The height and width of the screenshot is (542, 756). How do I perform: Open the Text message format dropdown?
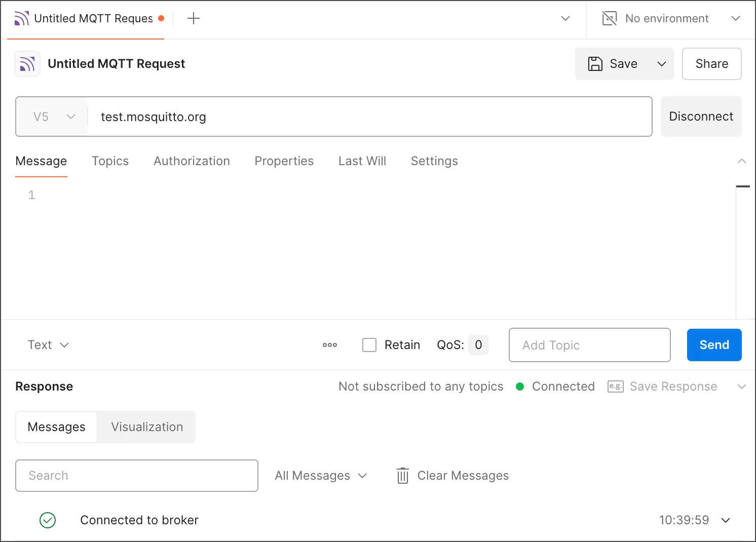click(48, 345)
